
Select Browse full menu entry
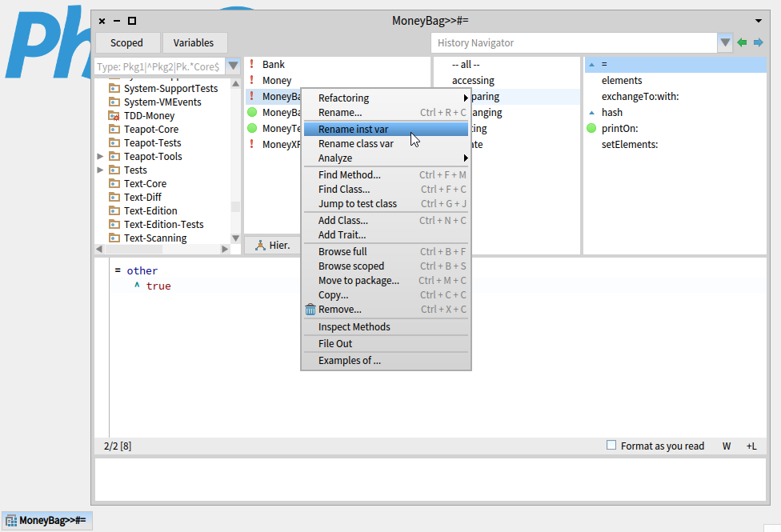(386, 251)
